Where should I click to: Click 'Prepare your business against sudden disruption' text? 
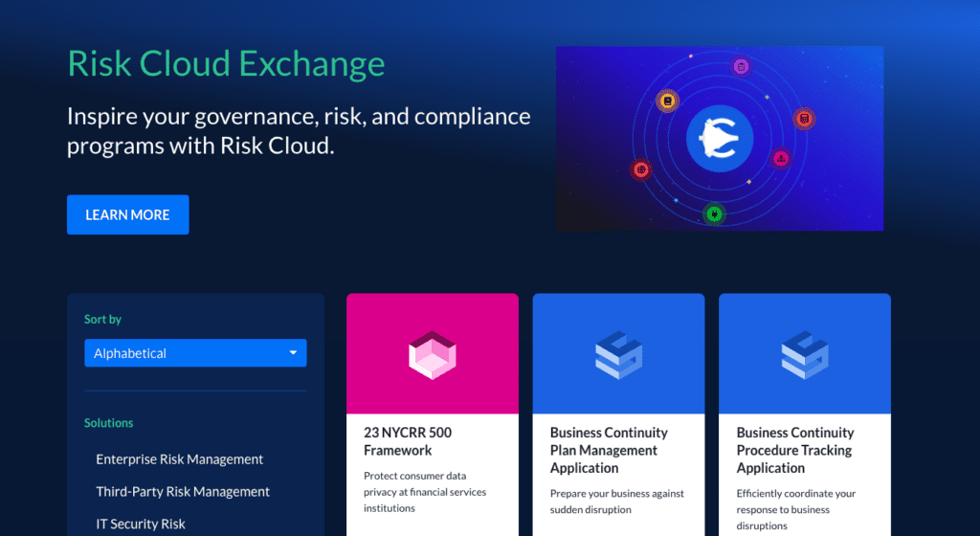click(x=617, y=501)
